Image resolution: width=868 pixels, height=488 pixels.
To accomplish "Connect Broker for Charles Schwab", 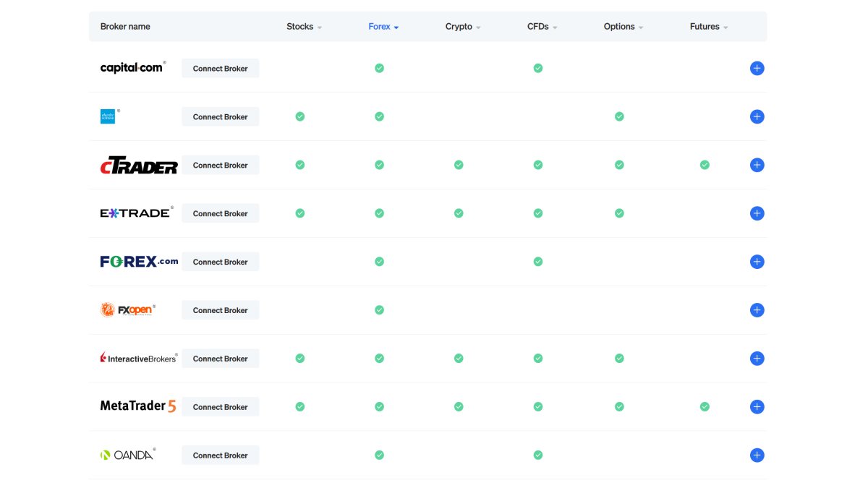I will pos(221,117).
